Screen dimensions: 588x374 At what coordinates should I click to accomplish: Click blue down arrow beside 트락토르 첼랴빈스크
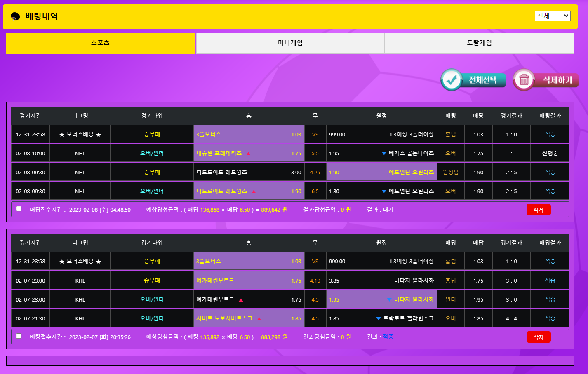pyautogui.click(x=379, y=319)
